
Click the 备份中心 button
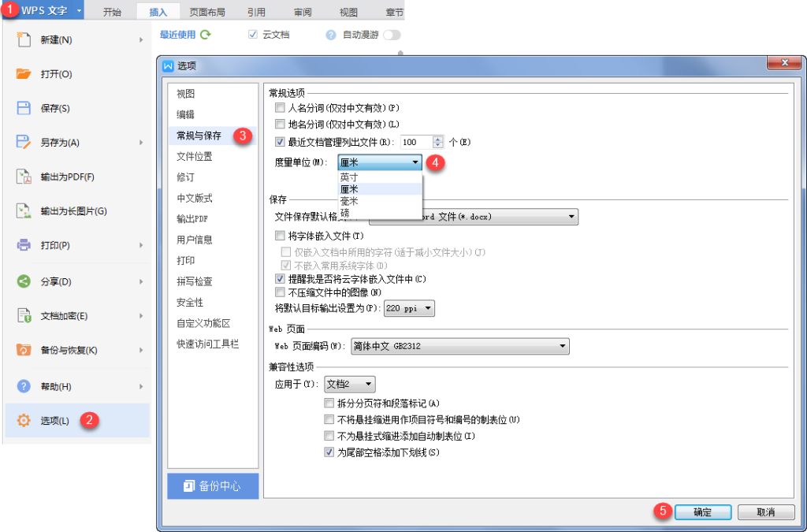(x=213, y=486)
